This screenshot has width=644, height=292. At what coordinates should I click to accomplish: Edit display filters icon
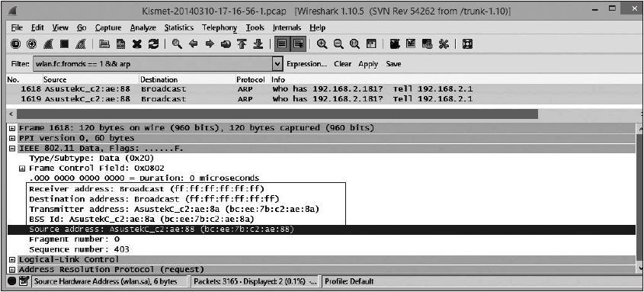click(411, 44)
